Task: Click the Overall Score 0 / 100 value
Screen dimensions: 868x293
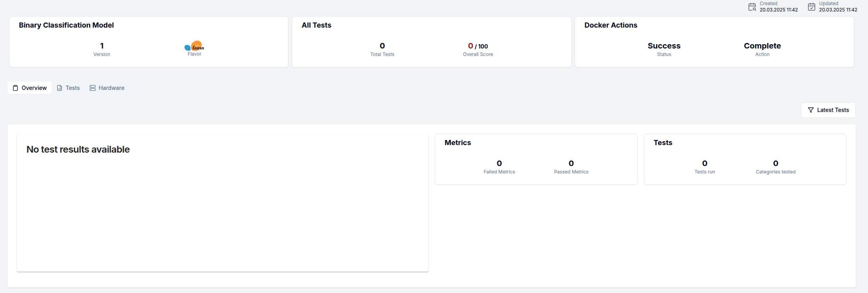Action: (x=478, y=46)
